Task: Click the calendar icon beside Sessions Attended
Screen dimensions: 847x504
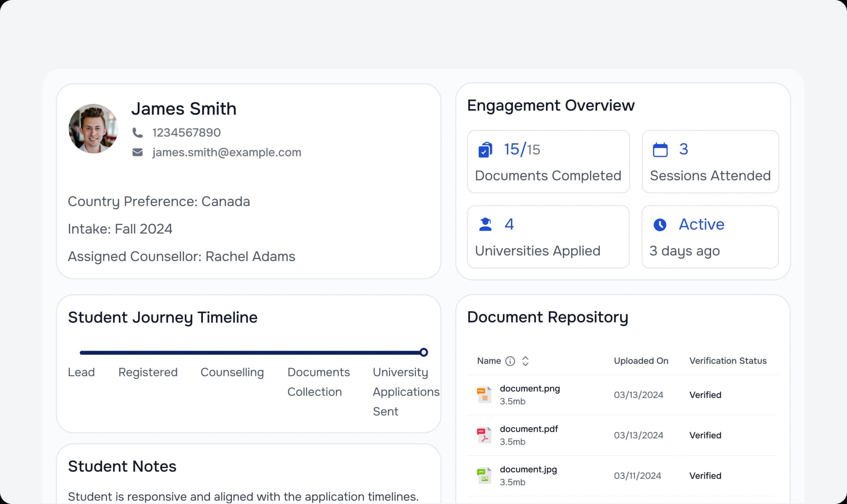Action: [660, 149]
